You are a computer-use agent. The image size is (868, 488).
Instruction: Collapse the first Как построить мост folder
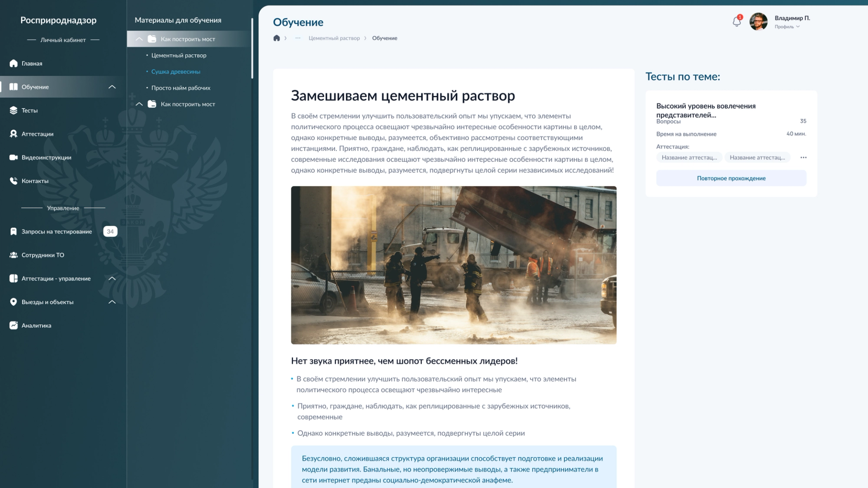[x=139, y=39]
